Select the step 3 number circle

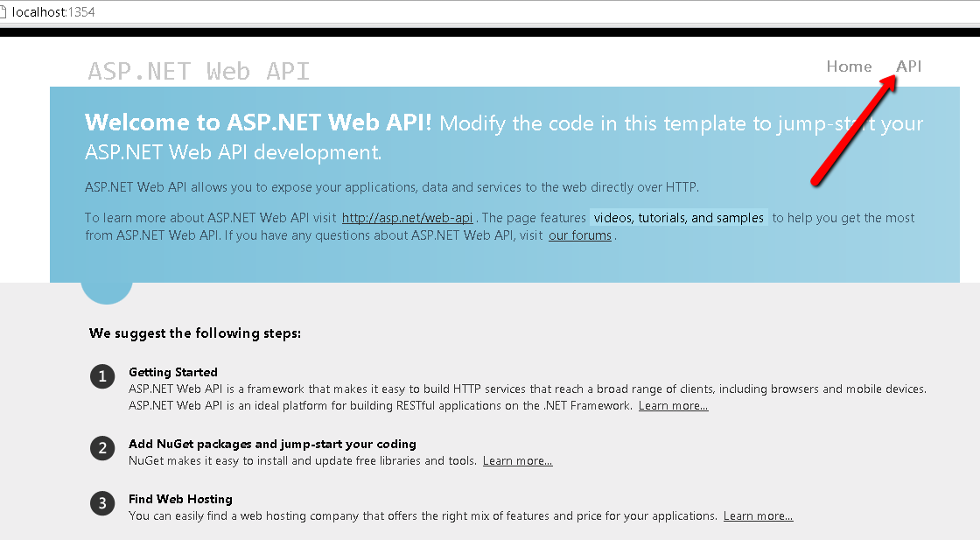tap(102, 503)
